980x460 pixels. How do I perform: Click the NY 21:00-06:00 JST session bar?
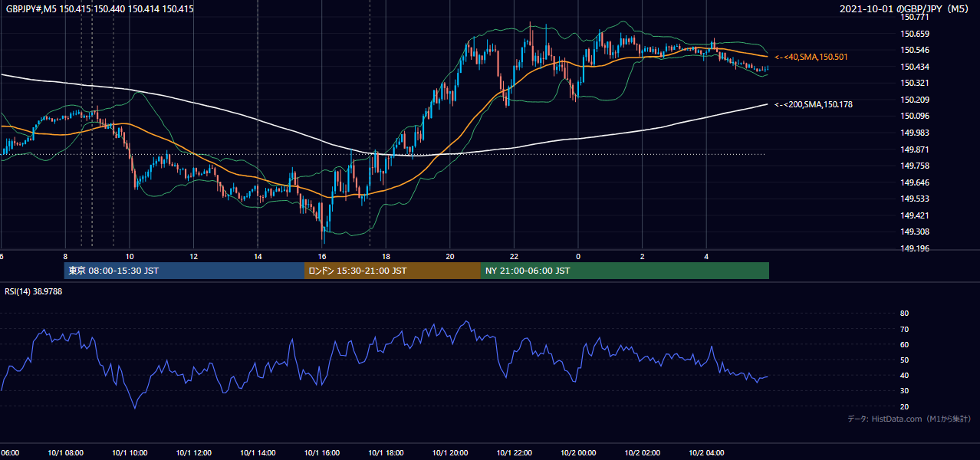[x=625, y=271]
